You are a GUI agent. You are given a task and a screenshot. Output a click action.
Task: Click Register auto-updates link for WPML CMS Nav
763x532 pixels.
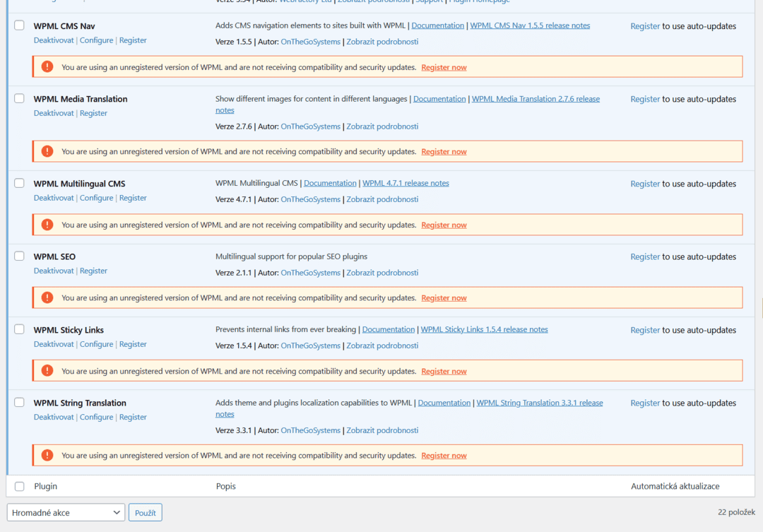pyautogui.click(x=645, y=26)
